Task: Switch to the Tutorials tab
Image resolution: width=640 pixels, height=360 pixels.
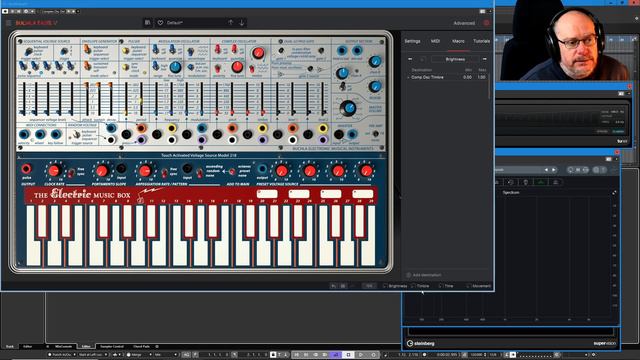Action: pos(481,41)
